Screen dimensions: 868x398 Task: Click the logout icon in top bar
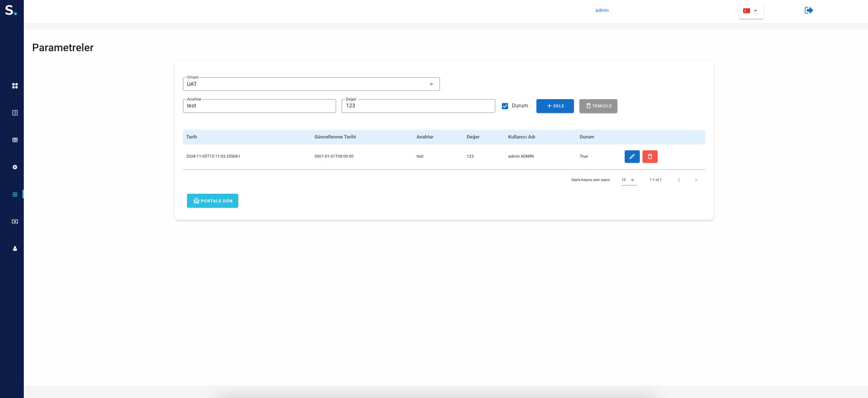[x=809, y=11]
